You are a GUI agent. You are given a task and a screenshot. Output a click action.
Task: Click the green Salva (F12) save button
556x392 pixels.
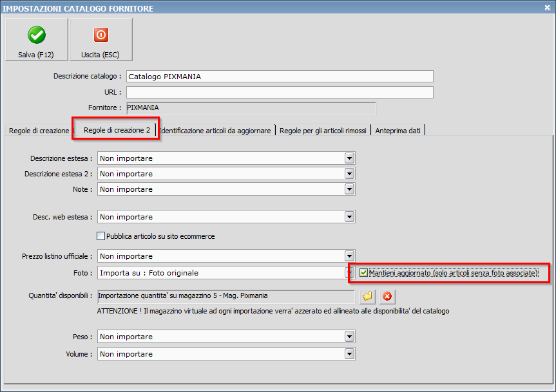click(37, 40)
